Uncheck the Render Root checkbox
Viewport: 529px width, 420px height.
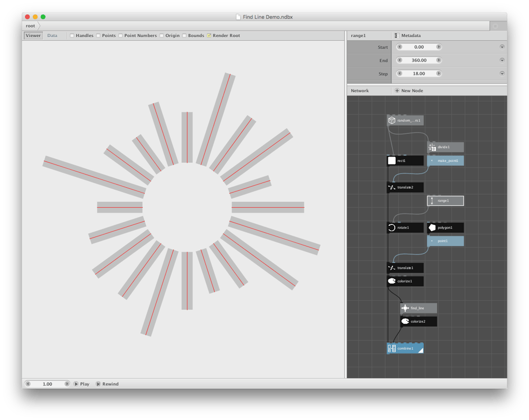[209, 35]
